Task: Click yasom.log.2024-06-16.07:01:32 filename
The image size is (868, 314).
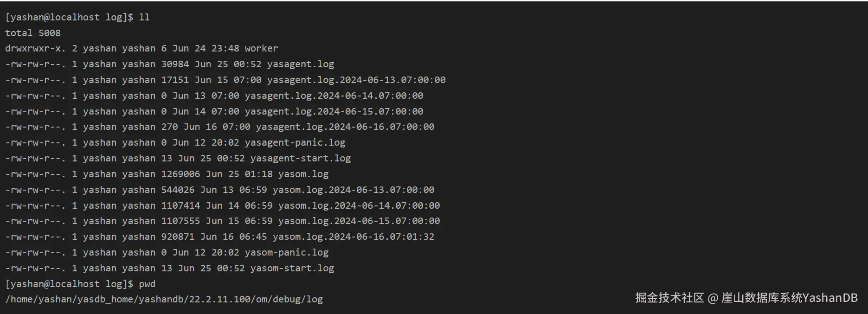Action: pos(354,237)
